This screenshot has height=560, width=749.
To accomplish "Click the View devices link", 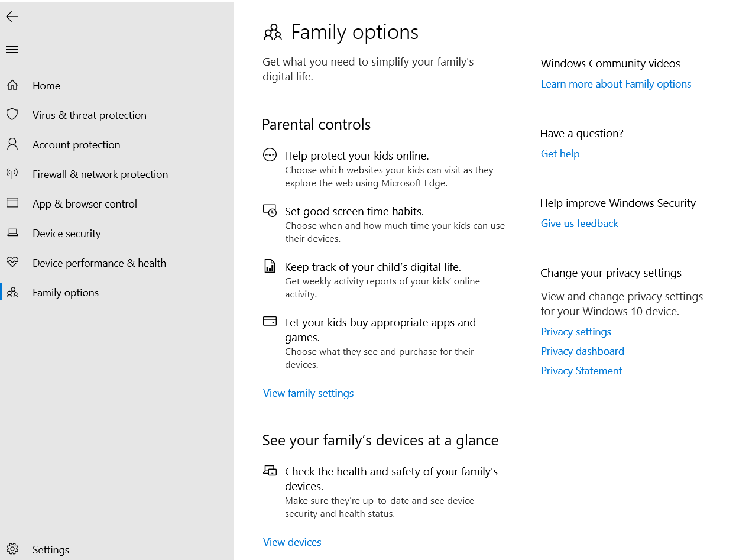I will pyautogui.click(x=292, y=542).
